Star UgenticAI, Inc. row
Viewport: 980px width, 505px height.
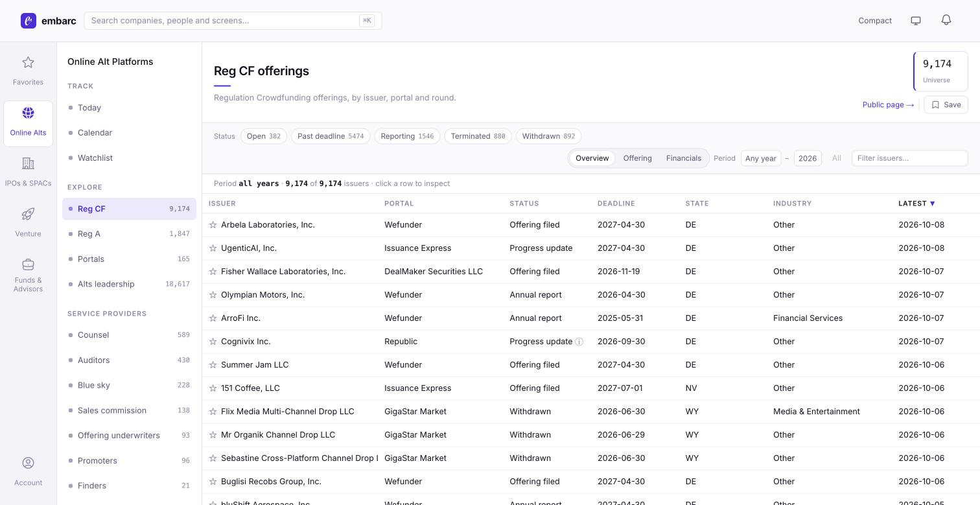click(213, 248)
